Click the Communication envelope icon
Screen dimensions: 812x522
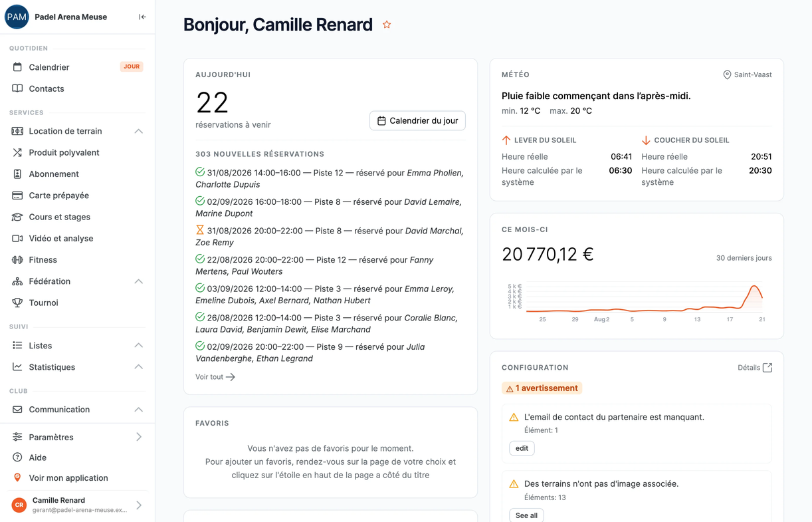[x=17, y=410]
